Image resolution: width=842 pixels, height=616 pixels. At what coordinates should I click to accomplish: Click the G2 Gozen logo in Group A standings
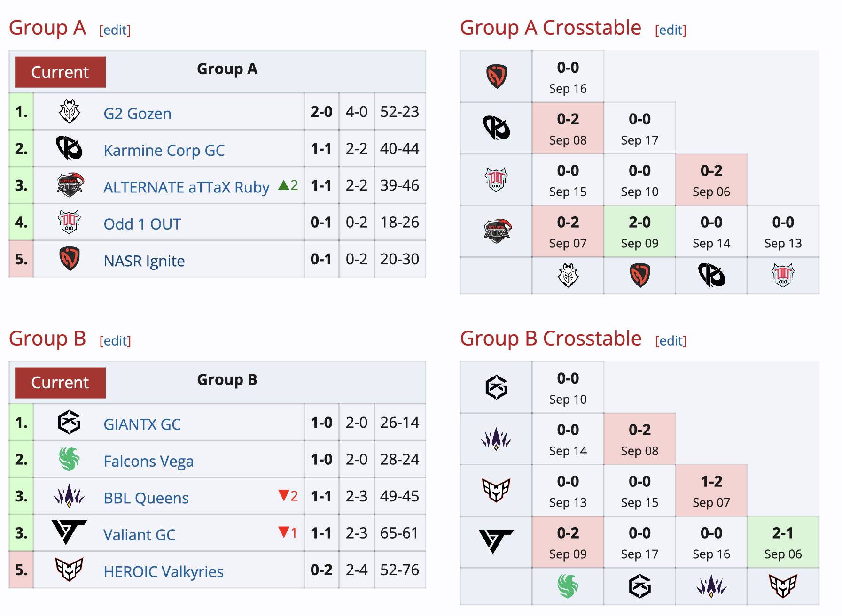69,111
